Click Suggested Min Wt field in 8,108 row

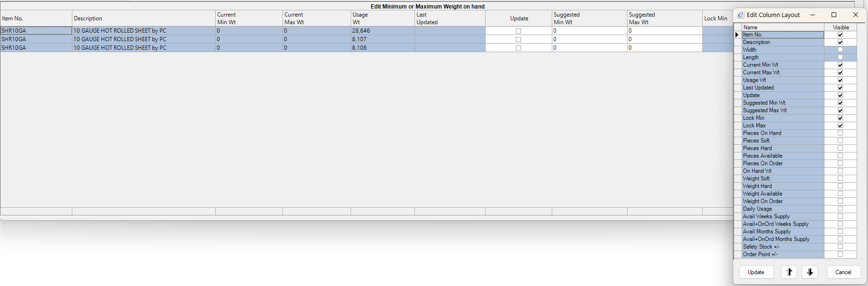pos(590,48)
